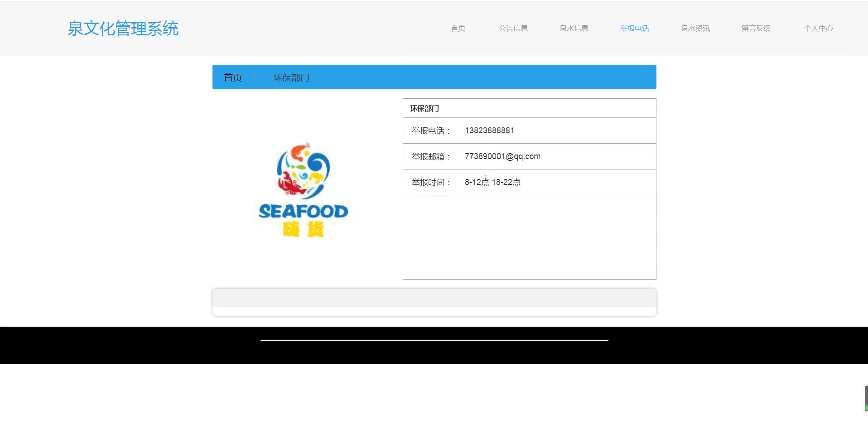Open the 泉水资讯 menu item
Viewport: 868px width, 425px height.
point(695,28)
